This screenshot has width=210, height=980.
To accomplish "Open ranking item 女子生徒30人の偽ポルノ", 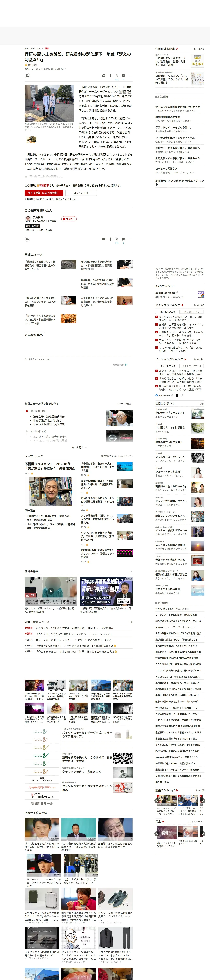I will click(181, 318).
